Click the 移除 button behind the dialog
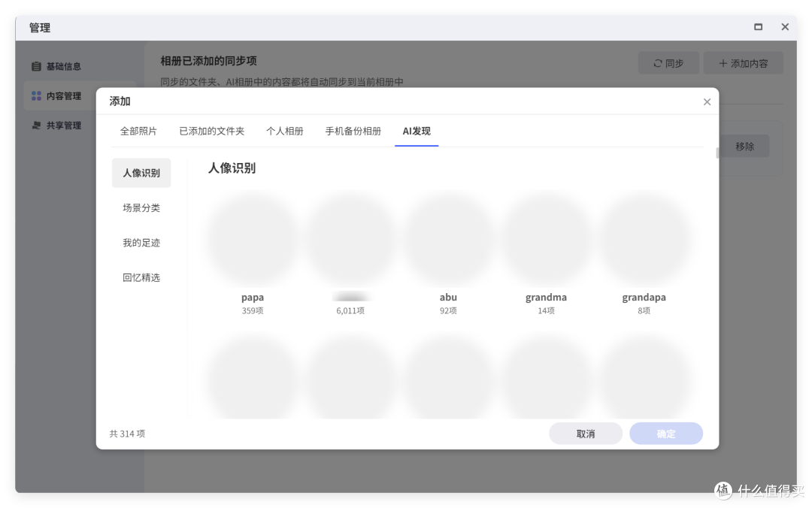This screenshot has width=812, height=508. (744, 147)
